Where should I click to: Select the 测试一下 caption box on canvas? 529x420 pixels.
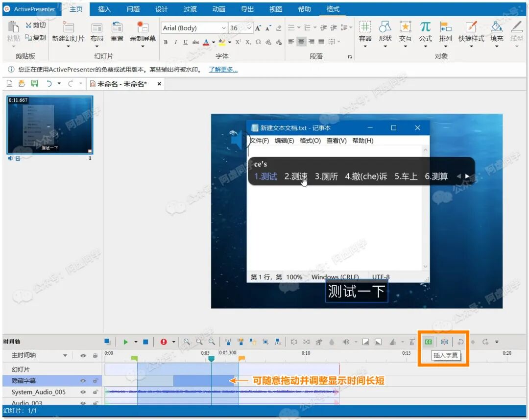(x=356, y=292)
